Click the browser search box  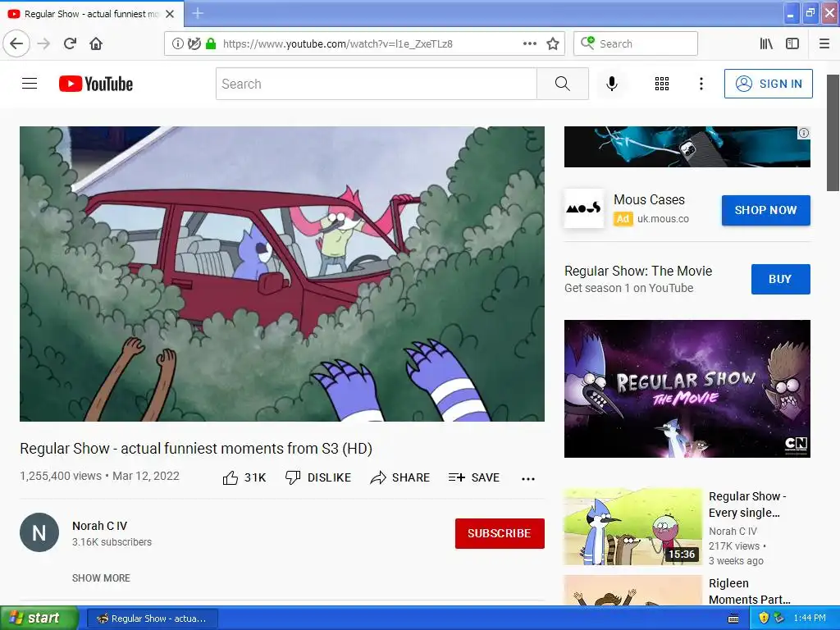(636, 43)
